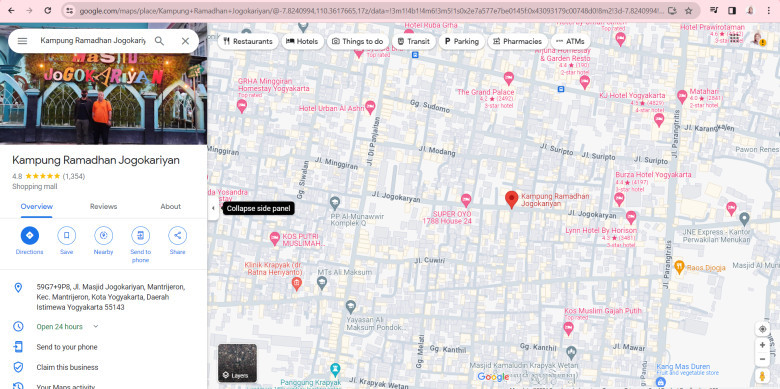
Task: Share this place via Share icon
Action: click(178, 235)
